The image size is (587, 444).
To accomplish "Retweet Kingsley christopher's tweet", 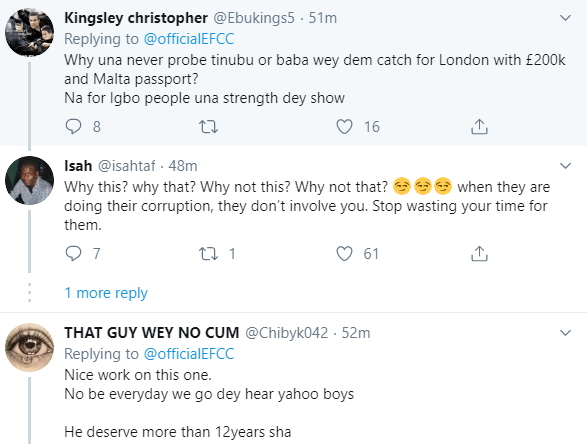I will coord(208,127).
